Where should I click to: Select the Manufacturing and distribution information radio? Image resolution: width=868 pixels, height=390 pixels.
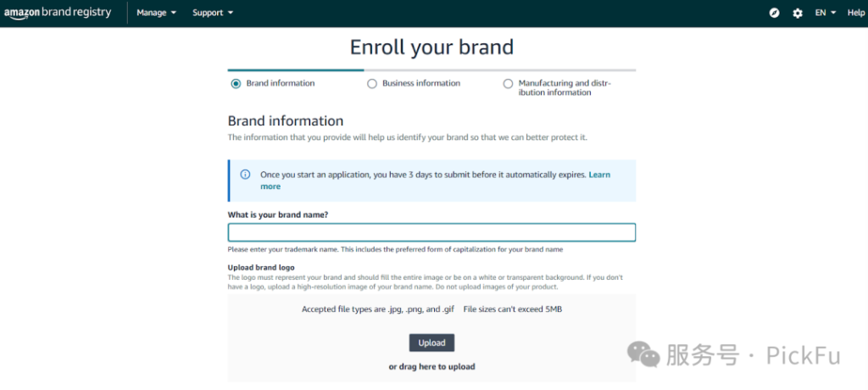tap(508, 84)
